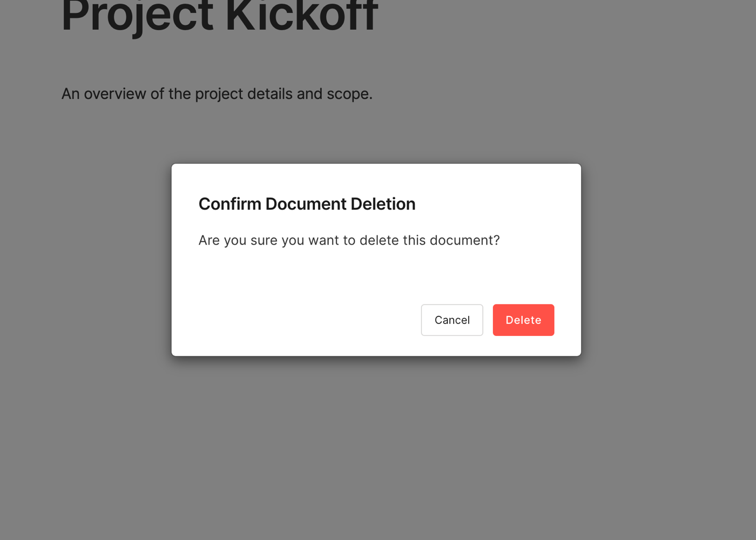Click the word "document?" in dialog message
Viewport: 756px width, 540px height.
[465, 240]
